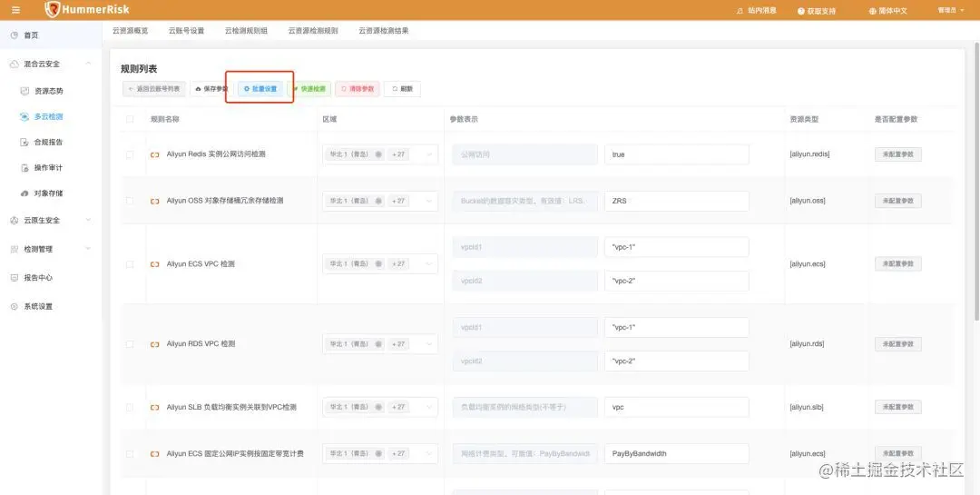Tick checkbox for Aliyun RDS VPC rule
Screen dimensions: 980x495
pos(130,344)
